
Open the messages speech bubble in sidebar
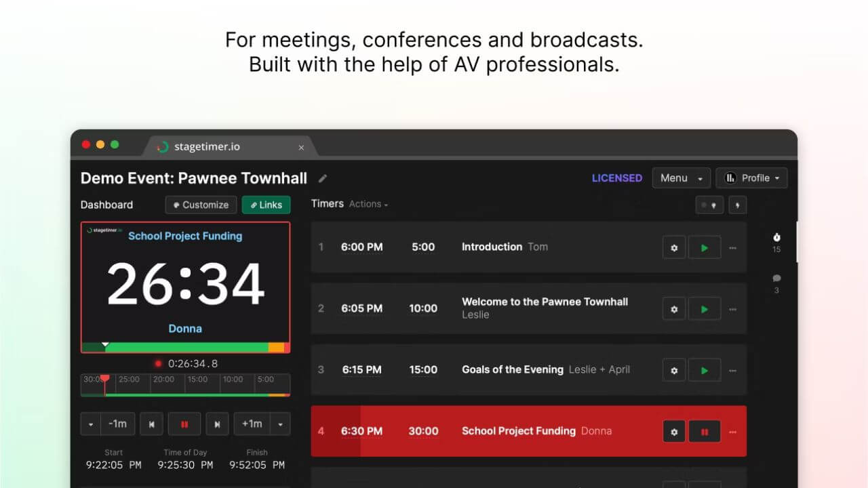point(776,279)
